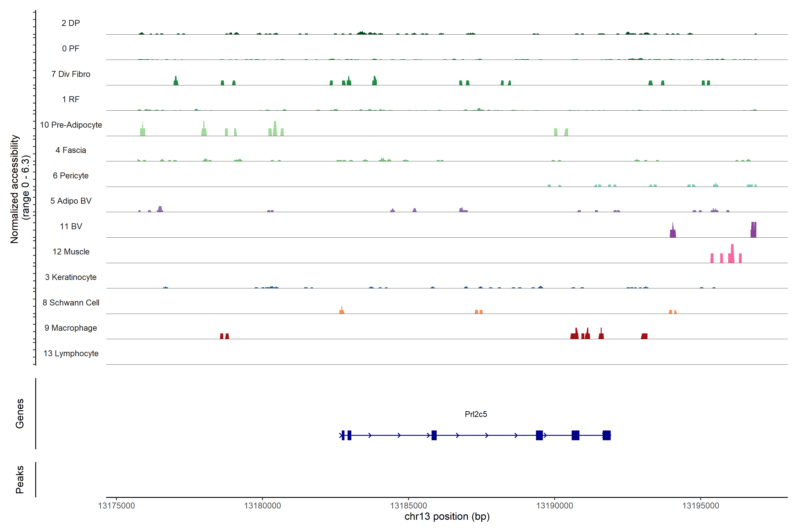Click the Prl2c5 gene label
The width and height of the screenshot is (798, 532).
(x=476, y=414)
